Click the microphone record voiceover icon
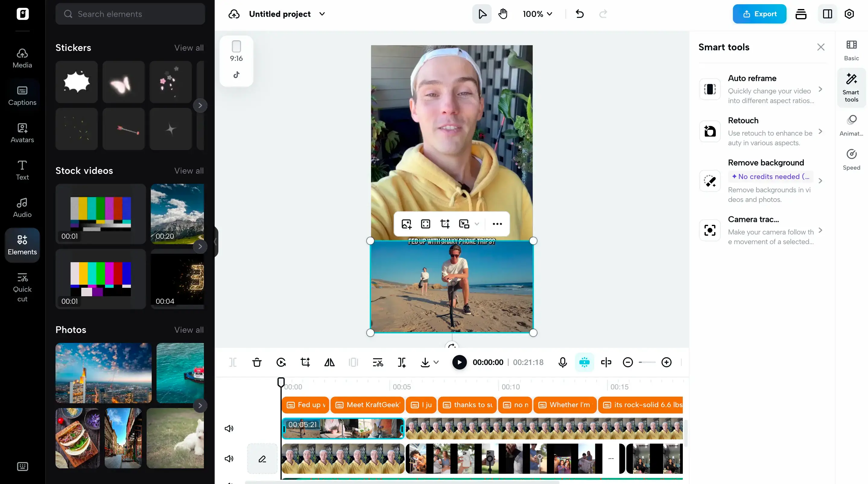 point(562,363)
